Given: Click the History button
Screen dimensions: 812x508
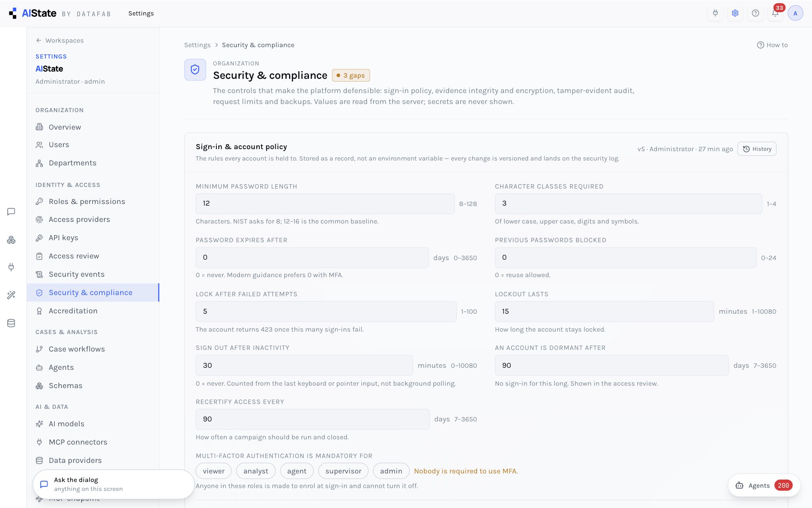Looking at the screenshot, I should [x=757, y=149].
